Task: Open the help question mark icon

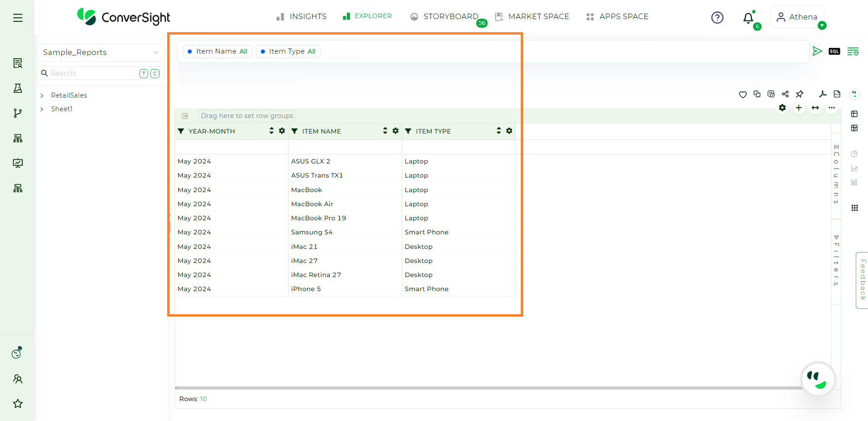Action: tap(717, 18)
